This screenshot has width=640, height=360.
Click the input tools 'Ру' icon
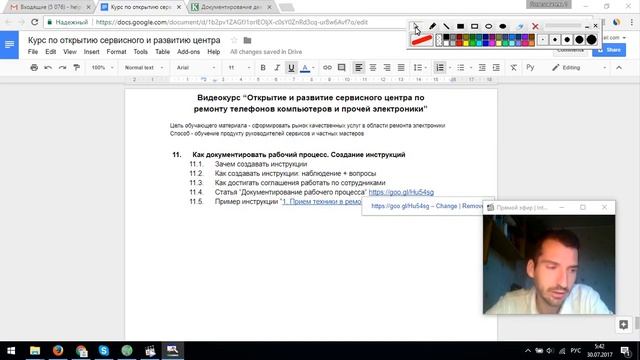530,67
